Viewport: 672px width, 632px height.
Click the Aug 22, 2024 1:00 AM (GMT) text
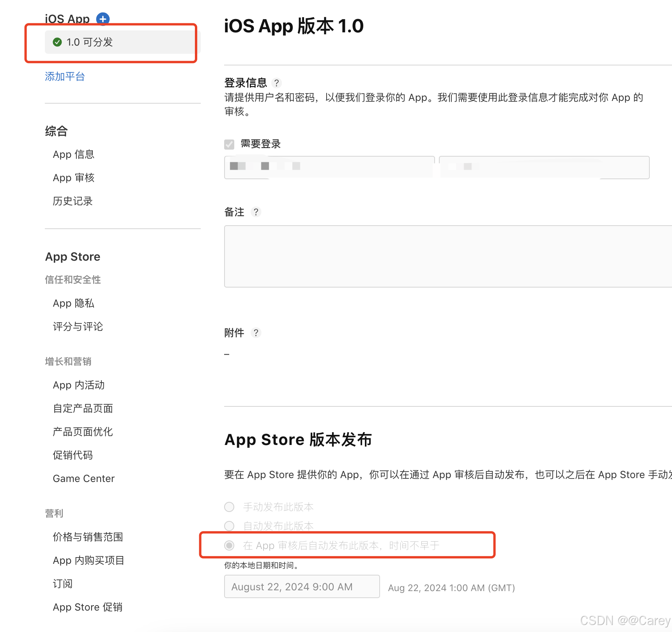451,588
